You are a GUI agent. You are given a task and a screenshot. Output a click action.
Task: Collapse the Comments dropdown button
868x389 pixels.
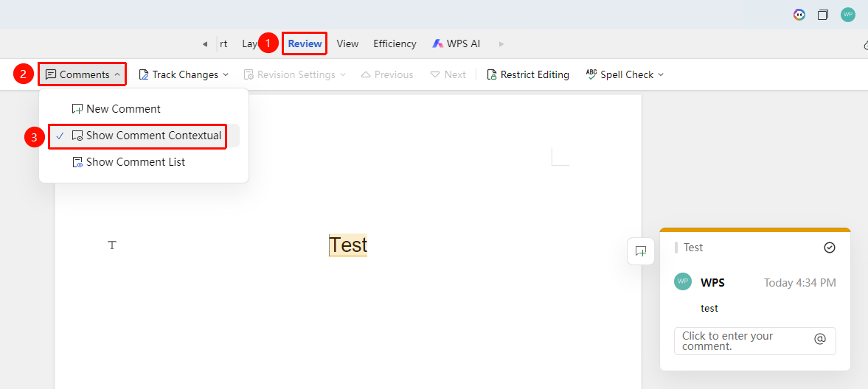click(83, 74)
